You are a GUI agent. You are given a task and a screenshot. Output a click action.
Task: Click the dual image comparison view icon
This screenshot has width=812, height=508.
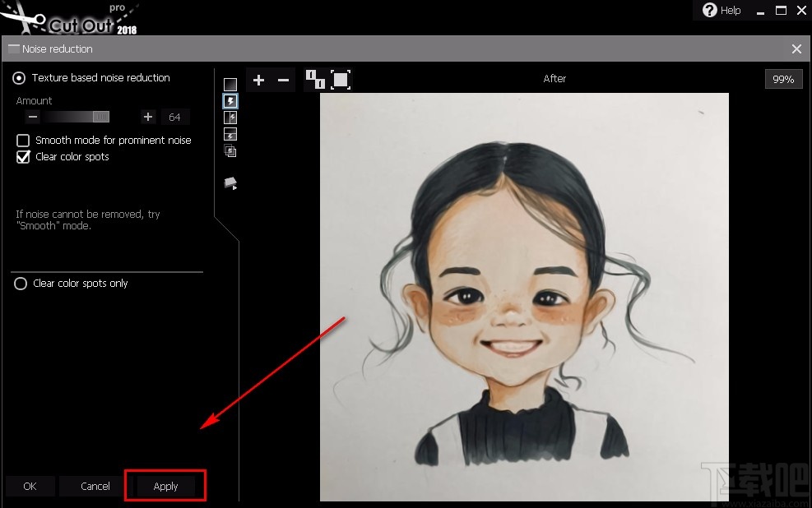(x=230, y=150)
